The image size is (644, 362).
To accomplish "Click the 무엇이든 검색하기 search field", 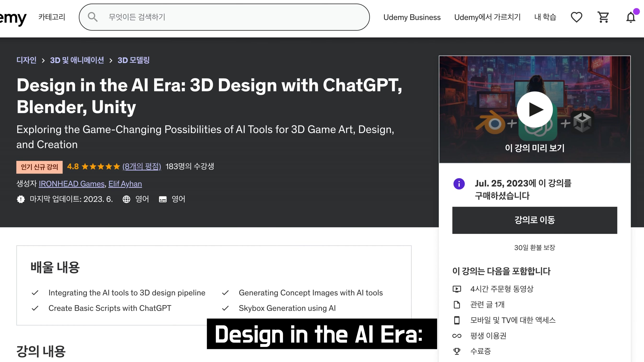I will [x=224, y=17].
